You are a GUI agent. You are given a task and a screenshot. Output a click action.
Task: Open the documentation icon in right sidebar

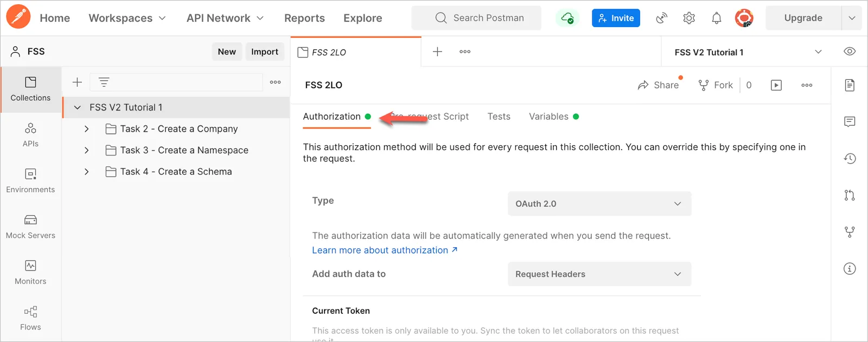(850, 85)
